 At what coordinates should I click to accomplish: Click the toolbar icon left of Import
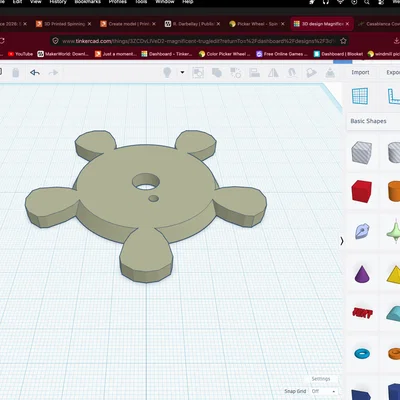click(330, 73)
